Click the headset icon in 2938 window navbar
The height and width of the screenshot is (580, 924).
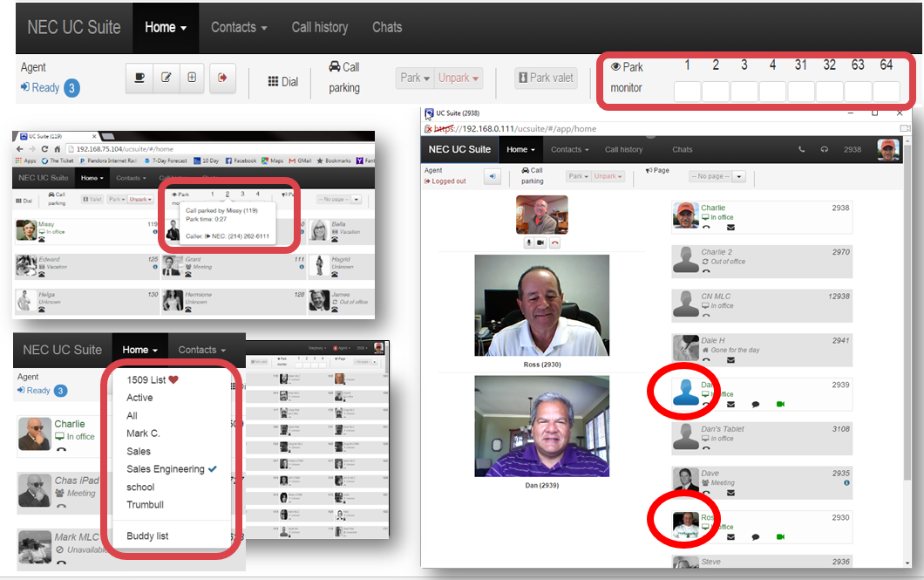pos(825,150)
